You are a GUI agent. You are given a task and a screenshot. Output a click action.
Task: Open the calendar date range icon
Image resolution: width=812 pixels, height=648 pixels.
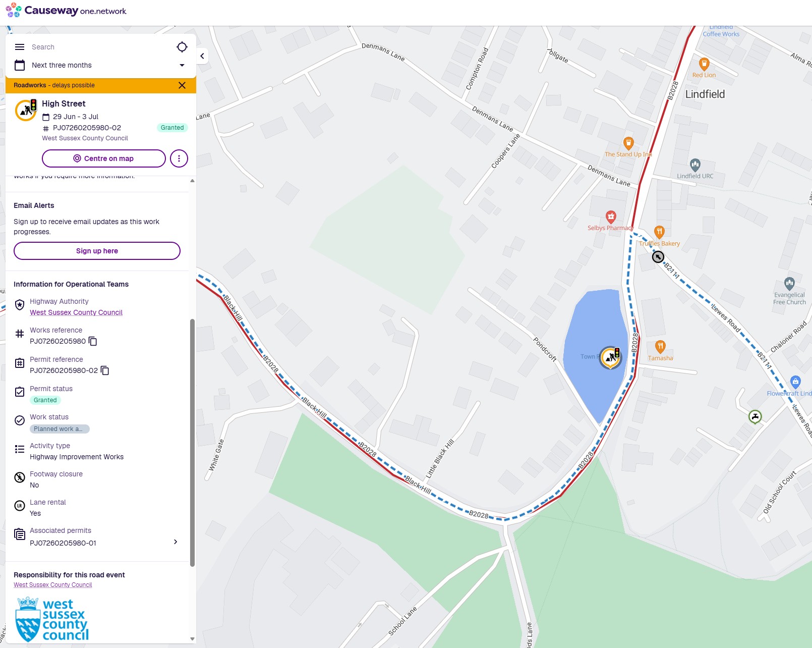(x=20, y=65)
